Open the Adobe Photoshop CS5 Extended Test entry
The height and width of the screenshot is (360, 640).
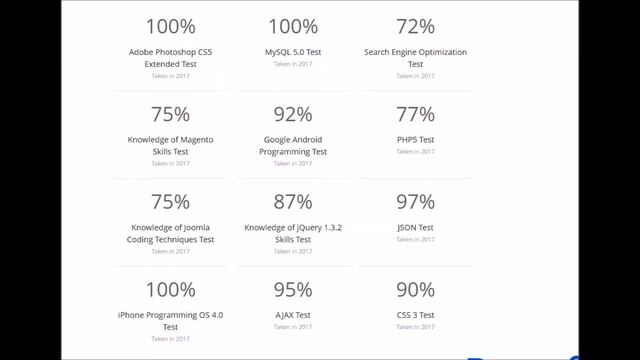pyautogui.click(x=170, y=58)
